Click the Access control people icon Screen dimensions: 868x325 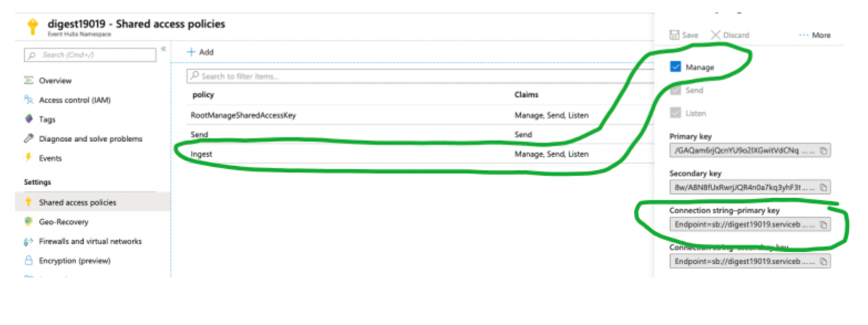point(28,100)
